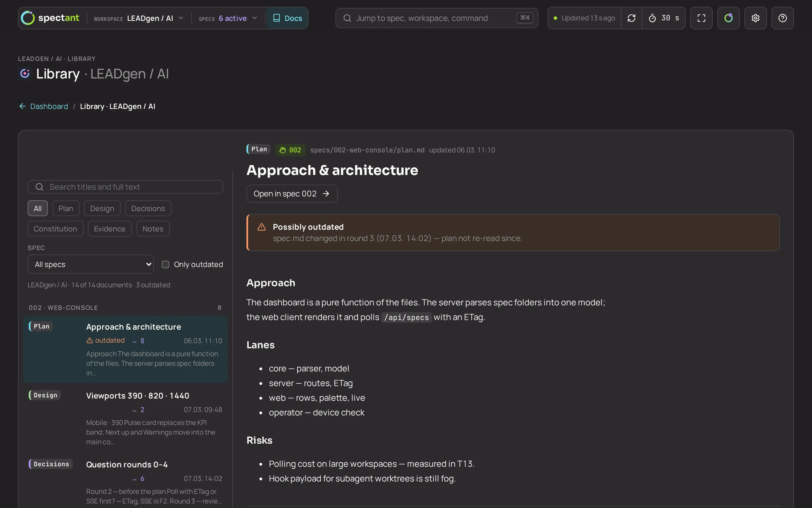The height and width of the screenshot is (508, 812).
Task: Click into Search titles and full text
Action: coord(125,187)
